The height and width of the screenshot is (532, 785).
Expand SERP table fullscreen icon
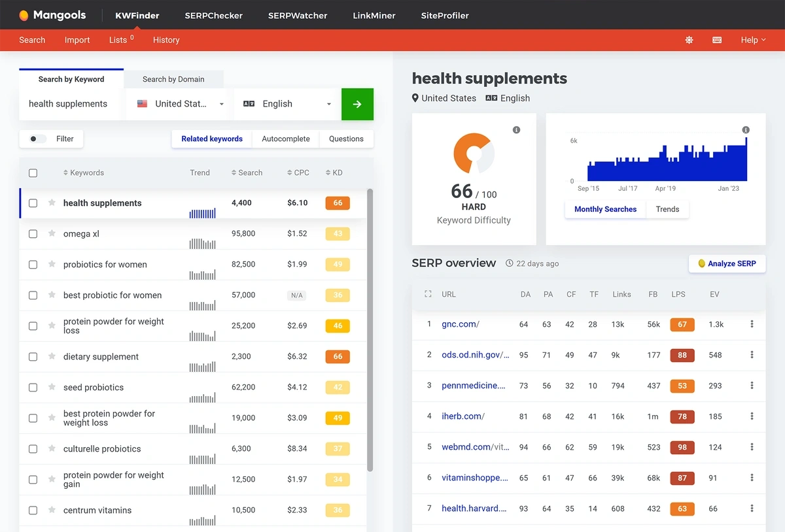[428, 294]
